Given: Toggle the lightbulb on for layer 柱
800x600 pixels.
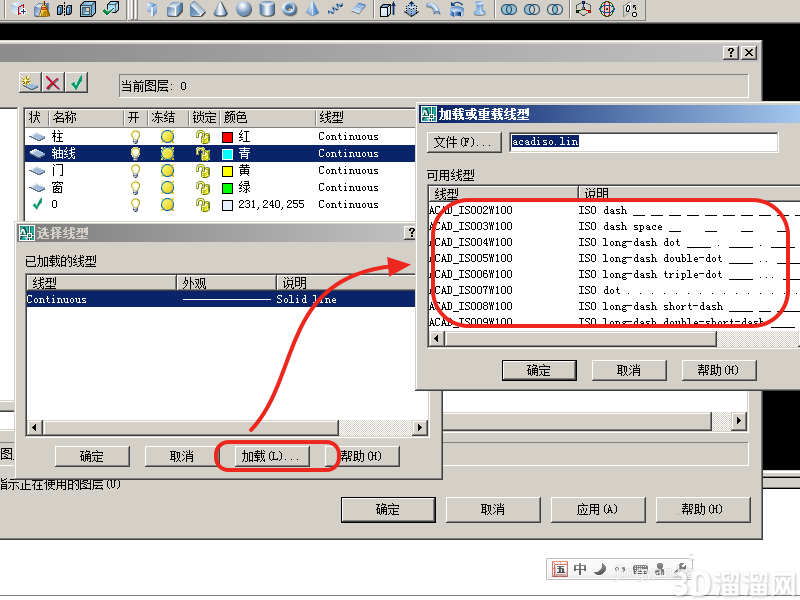Looking at the screenshot, I should (135, 136).
